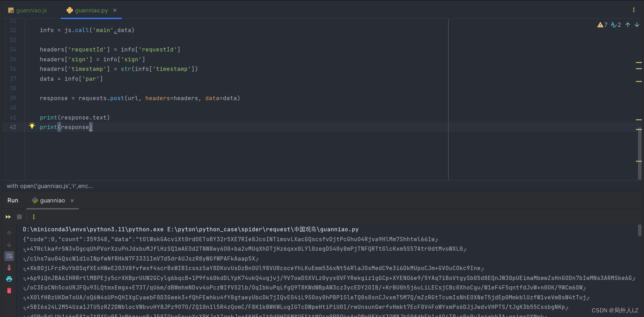Click the breadcrumb with open('guanniao.js'...
This screenshot has height=317, width=644.
pyautogui.click(x=50, y=186)
